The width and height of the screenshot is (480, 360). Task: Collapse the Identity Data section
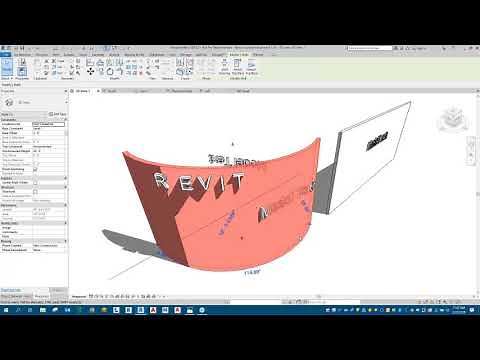pyautogui.click(x=65, y=223)
